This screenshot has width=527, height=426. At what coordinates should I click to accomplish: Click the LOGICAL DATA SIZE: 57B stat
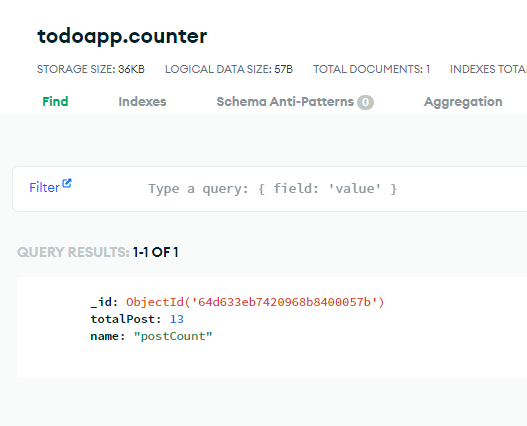(x=229, y=69)
